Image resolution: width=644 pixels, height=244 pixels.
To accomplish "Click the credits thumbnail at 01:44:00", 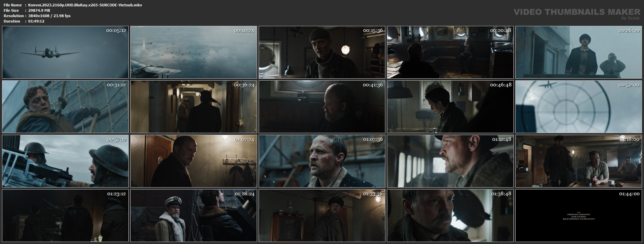I will (579, 216).
